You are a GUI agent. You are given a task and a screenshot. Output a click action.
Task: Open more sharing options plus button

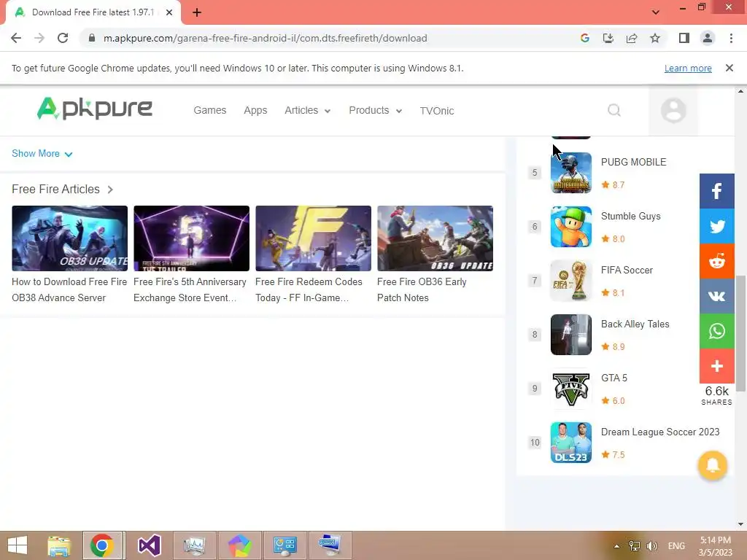pos(716,366)
